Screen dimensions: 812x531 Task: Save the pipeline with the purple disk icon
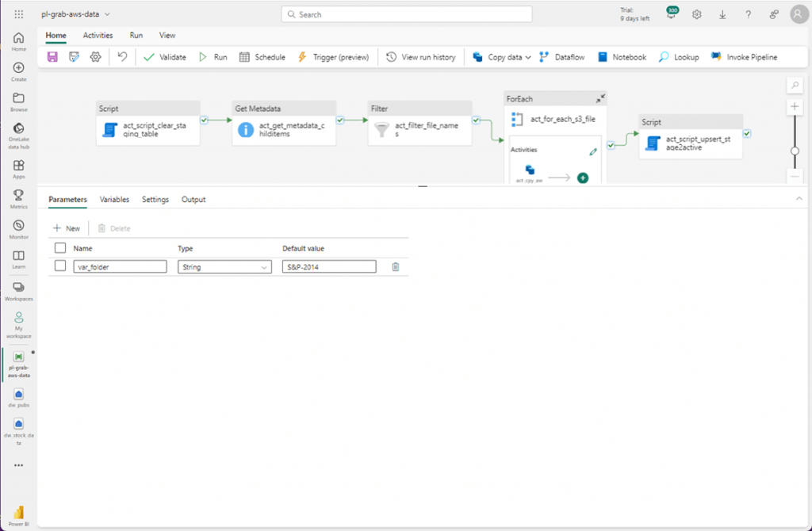[x=52, y=57]
